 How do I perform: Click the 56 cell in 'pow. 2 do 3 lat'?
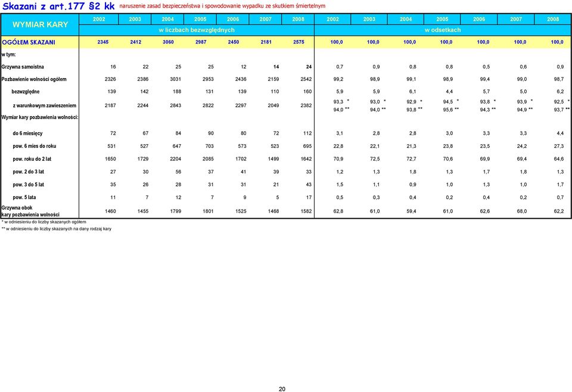178,172
